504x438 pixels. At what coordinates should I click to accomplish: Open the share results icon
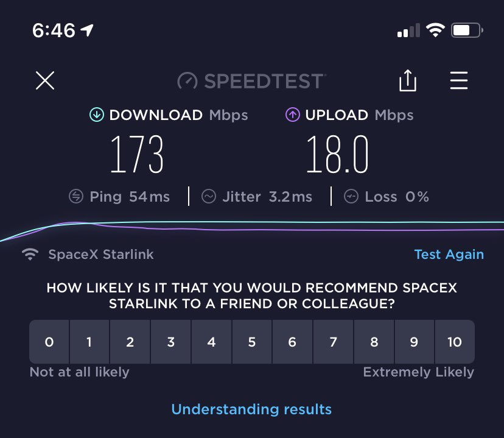pos(407,80)
